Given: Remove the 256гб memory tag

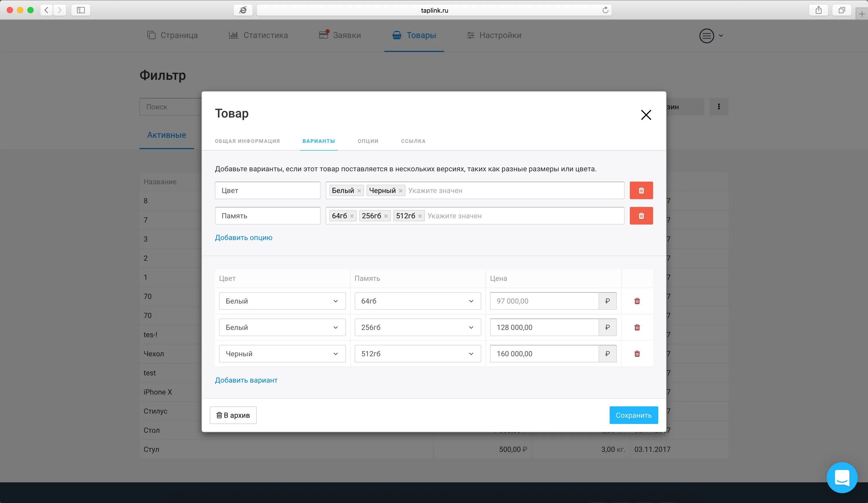Looking at the screenshot, I should point(386,216).
